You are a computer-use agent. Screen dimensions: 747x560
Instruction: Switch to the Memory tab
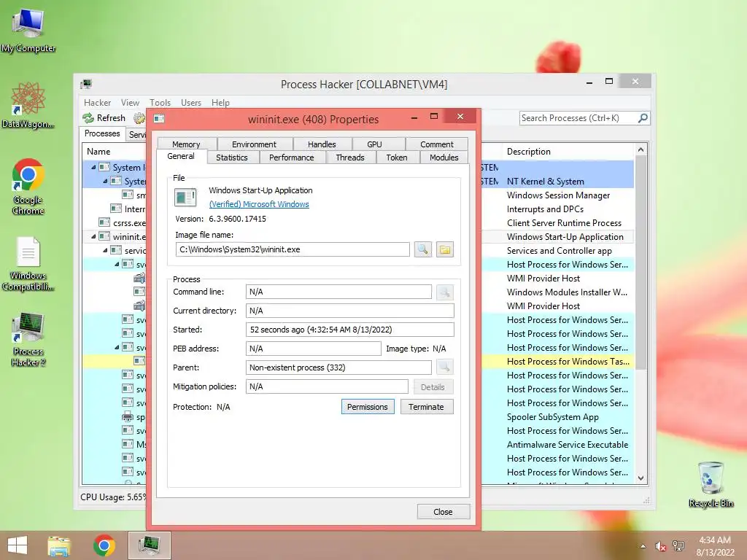186,144
